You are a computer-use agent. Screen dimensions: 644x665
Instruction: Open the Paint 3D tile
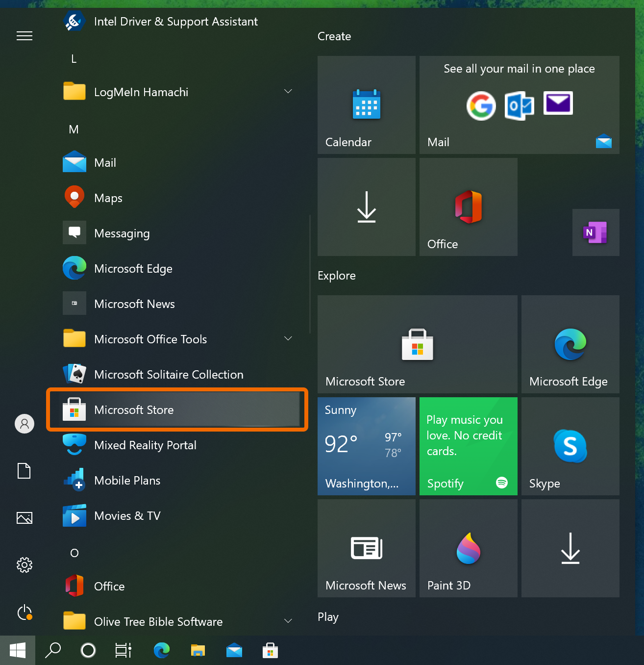point(468,548)
